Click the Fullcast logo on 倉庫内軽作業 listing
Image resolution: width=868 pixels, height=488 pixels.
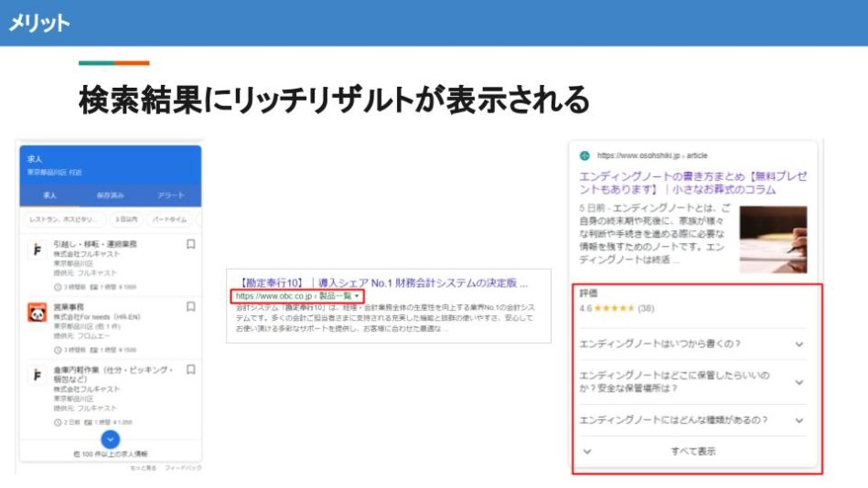pos(38,376)
